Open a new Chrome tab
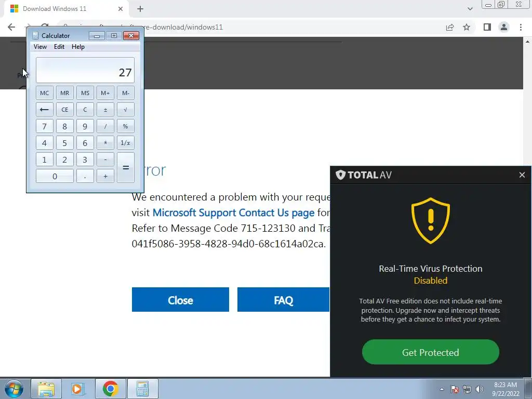 click(x=140, y=9)
